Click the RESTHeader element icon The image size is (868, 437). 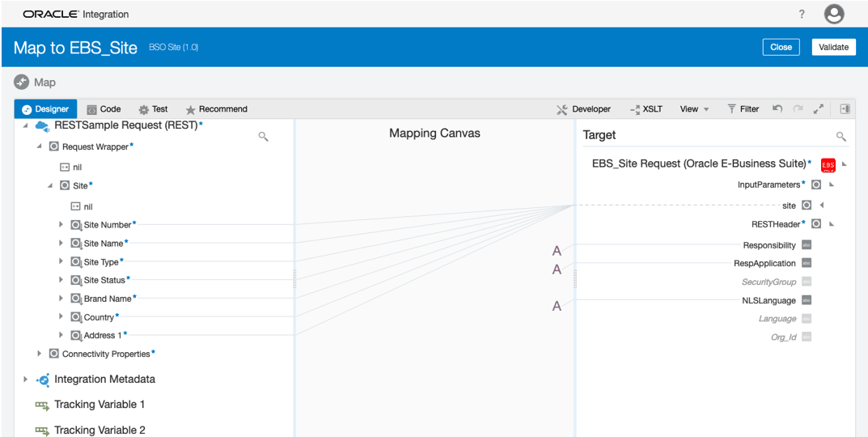816,224
